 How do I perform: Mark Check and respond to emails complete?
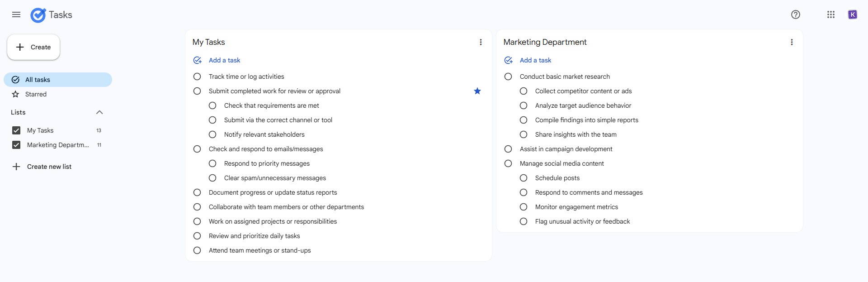click(x=197, y=149)
